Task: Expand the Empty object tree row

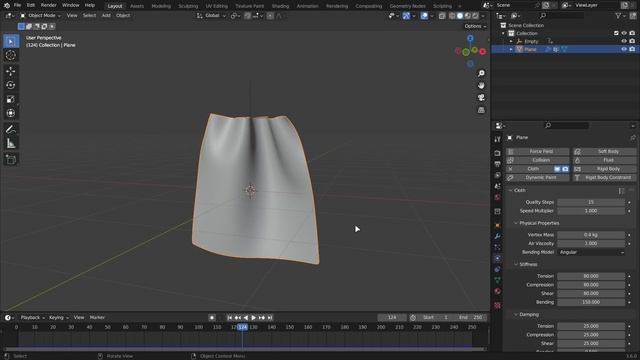Action: [x=511, y=41]
